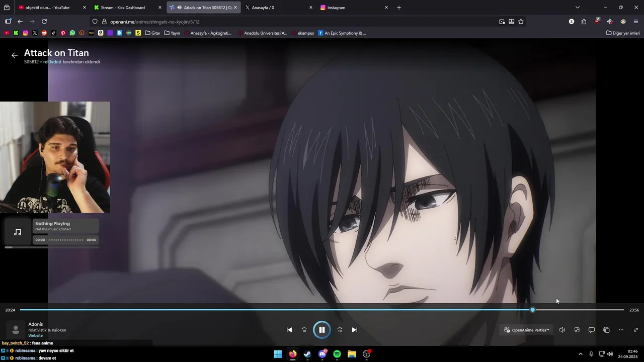
Task: Skip to the next episode
Action: (x=354, y=330)
